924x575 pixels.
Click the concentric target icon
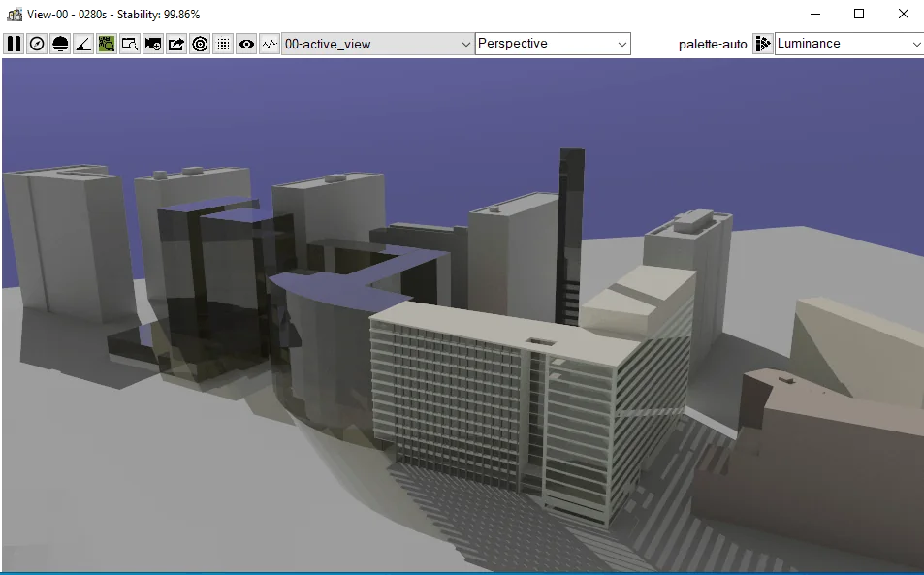coord(200,44)
